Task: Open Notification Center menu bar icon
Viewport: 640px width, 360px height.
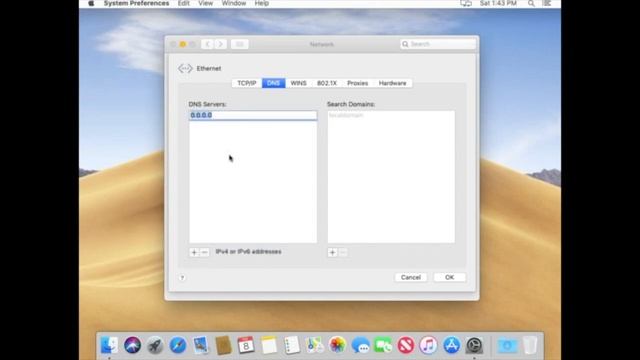Action: click(547, 3)
